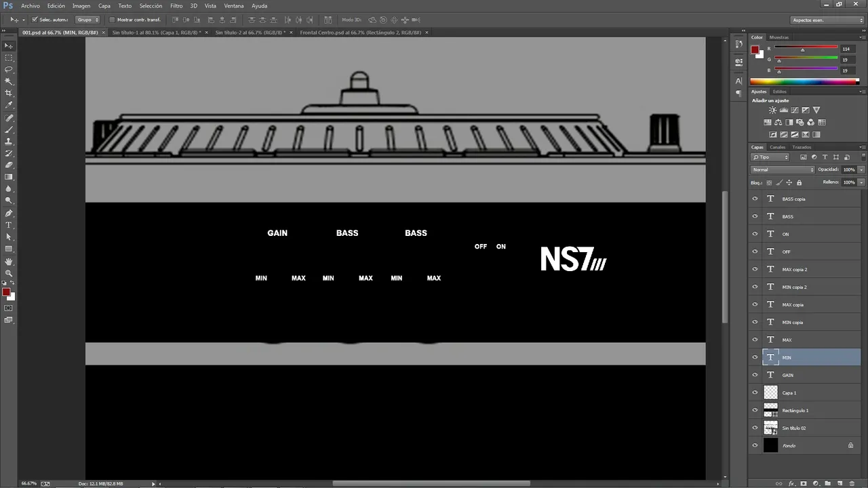Screen dimensions: 868x488
Task: Click the zoom percentage field 66.67%
Action: [x=29, y=483]
